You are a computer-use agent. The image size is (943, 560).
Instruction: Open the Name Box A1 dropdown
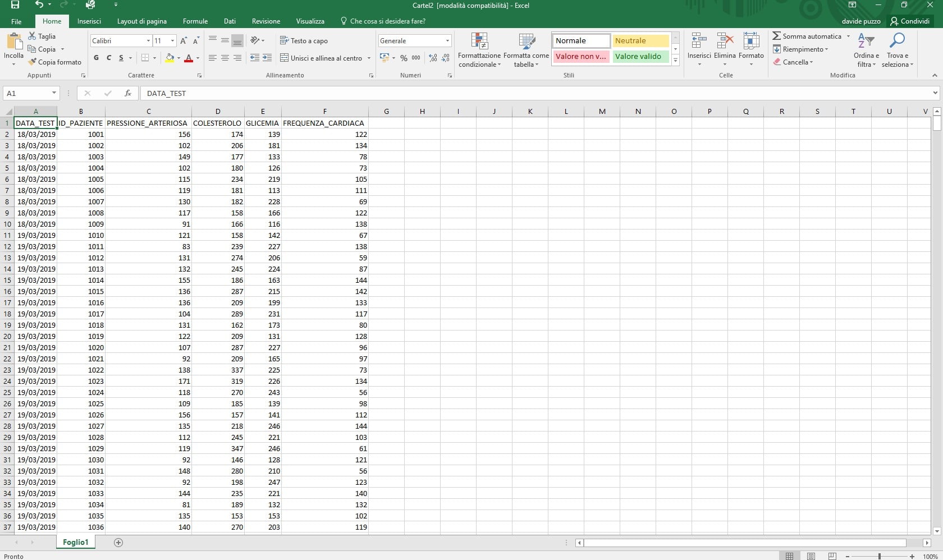(54, 93)
